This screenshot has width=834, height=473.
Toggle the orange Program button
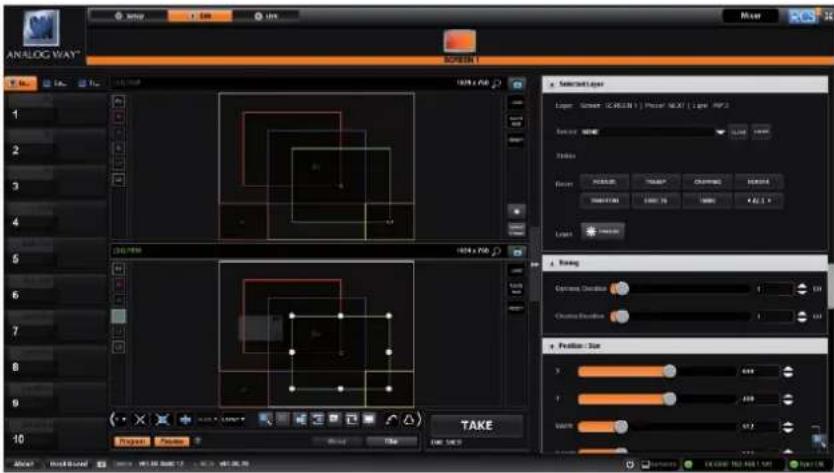131,442
